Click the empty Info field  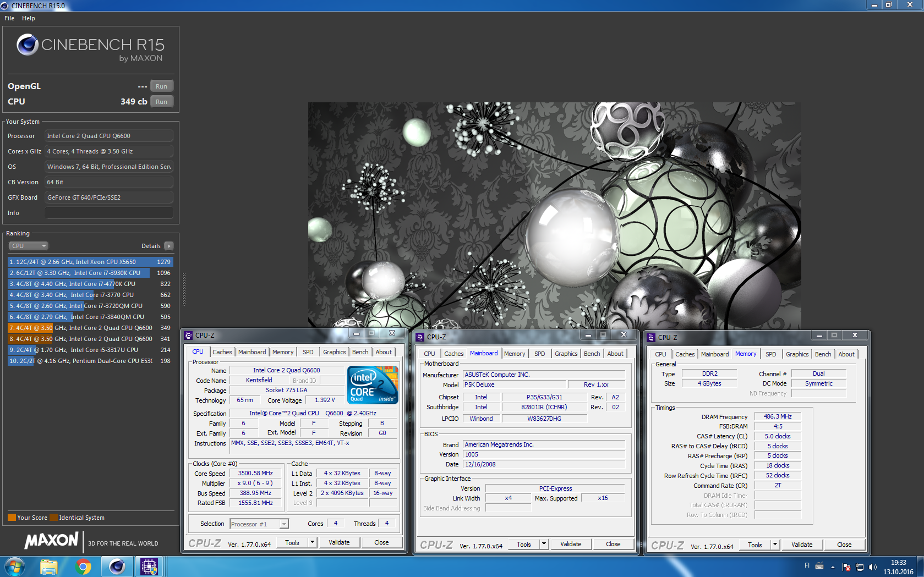click(x=109, y=213)
